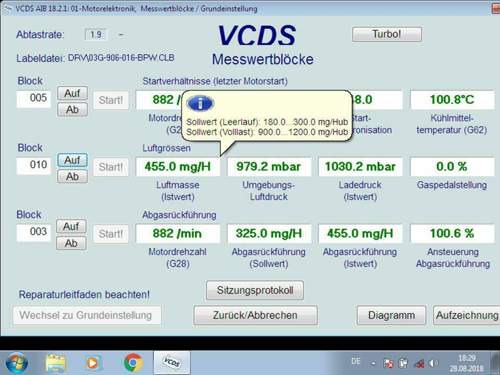
Task: Increase block 003 using Auf button
Action: (x=71, y=227)
